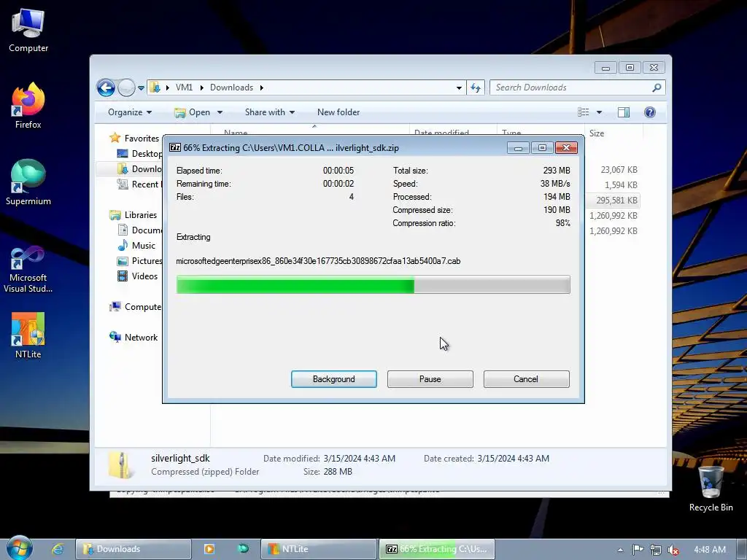Go forward in Explorer window
Screen dimensions: 747x560
tap(126, 87)
